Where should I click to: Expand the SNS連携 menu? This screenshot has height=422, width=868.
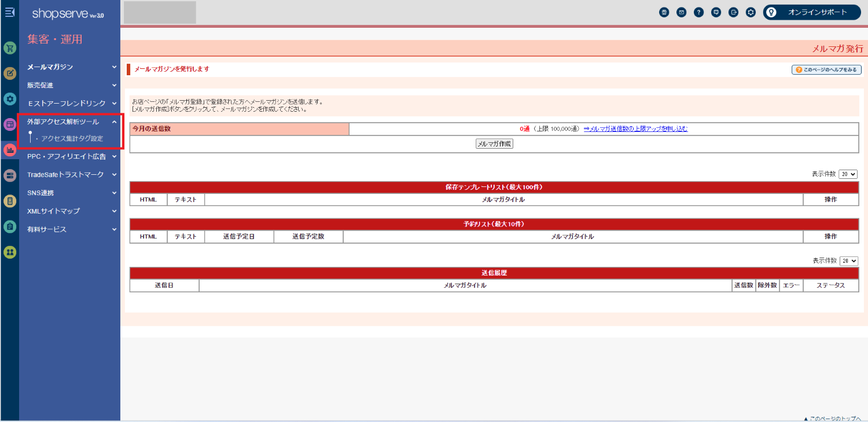[72, 193]
